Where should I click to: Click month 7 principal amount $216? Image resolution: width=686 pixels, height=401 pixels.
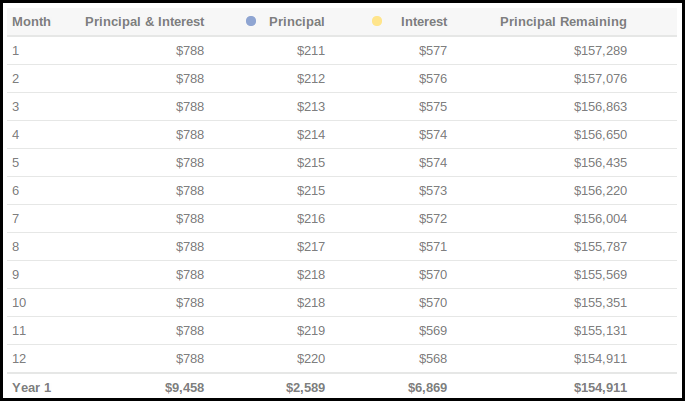pos(310,218)
